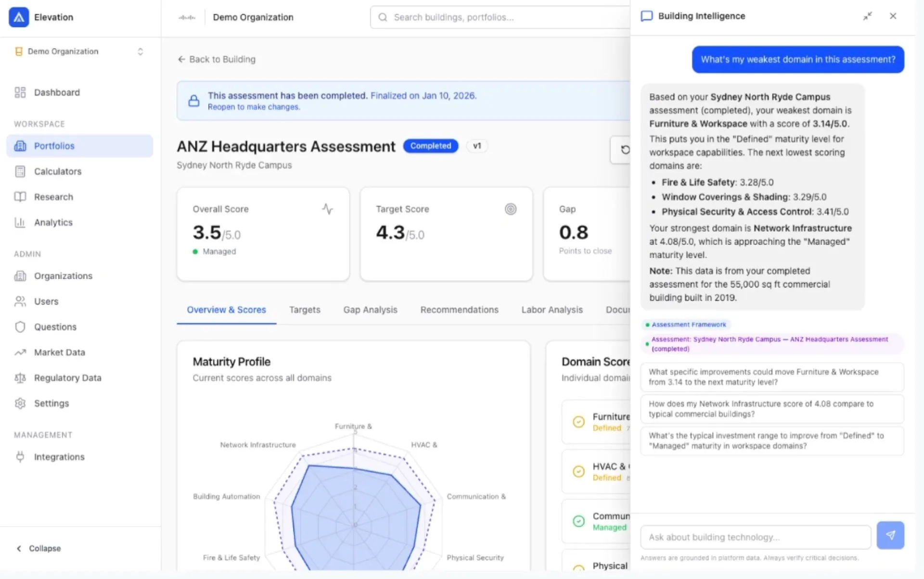Click the search magnifier icon

pos(382,17)
